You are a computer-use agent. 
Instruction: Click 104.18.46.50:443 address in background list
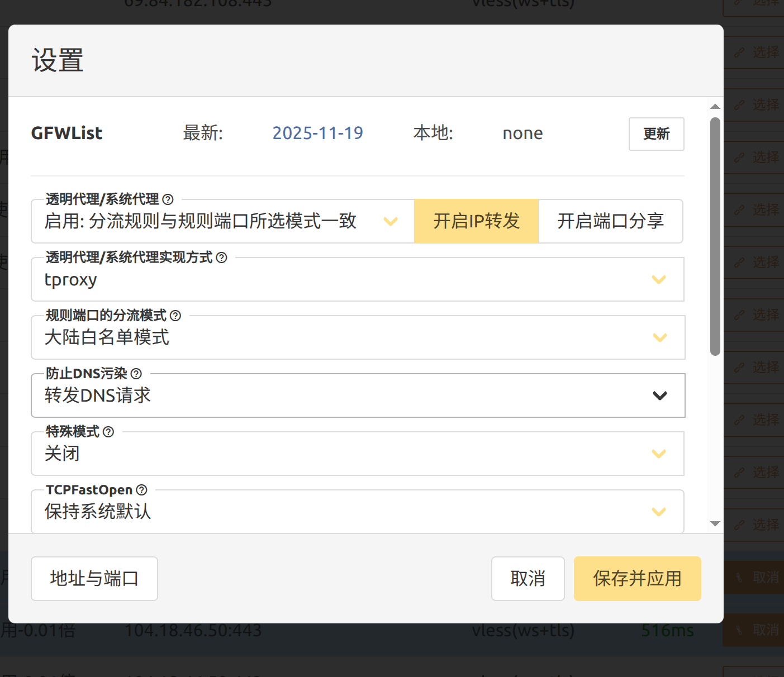(x=193, y=631)
